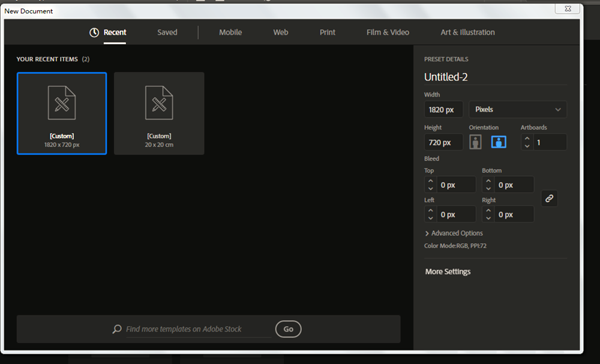Click the Left bleed input field

456,214
